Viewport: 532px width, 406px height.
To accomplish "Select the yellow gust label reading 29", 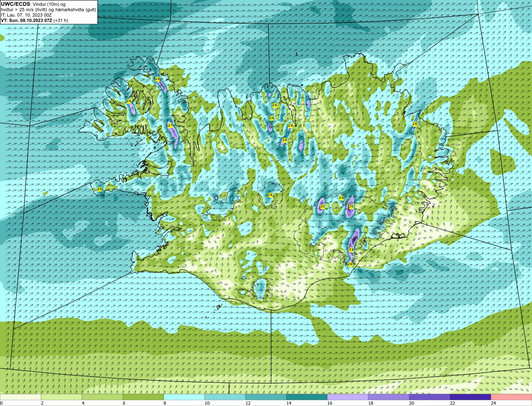I will pyautogui.click(x=351, y=249).
